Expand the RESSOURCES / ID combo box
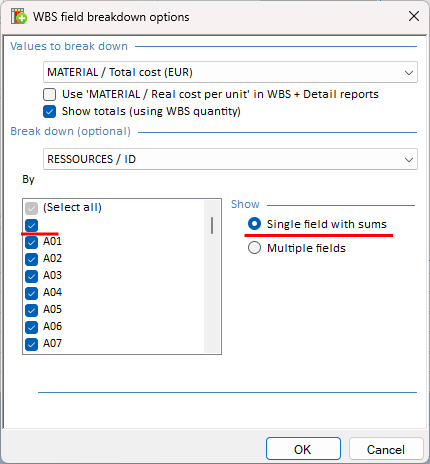This screenshot has width=430, height=464. (230, 159)
